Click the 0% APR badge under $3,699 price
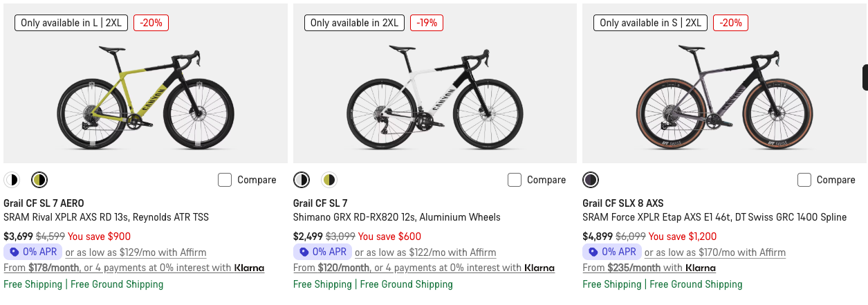This screenshot has width=868, height=305. click(33, 252)
